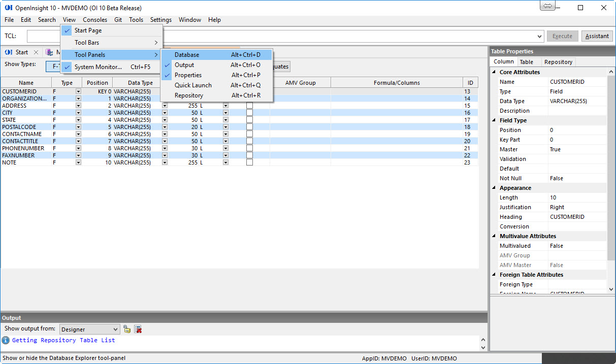The height and width of the screenshot is (364, 616).
Task: Collapse the Core Attributes section
Action: point(494,72)
